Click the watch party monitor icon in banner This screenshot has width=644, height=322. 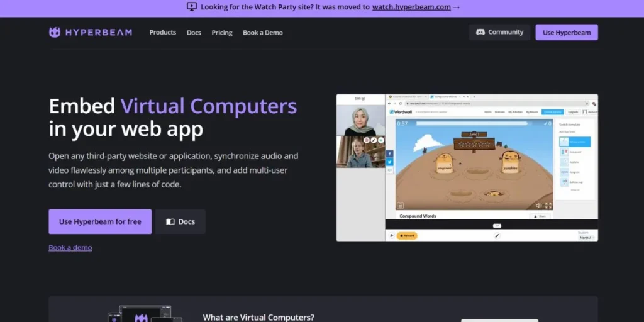(x=192, y=6)
